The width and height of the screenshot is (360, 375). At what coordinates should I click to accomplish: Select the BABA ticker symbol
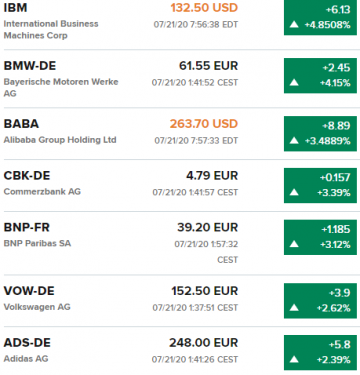tap(21, 124)
